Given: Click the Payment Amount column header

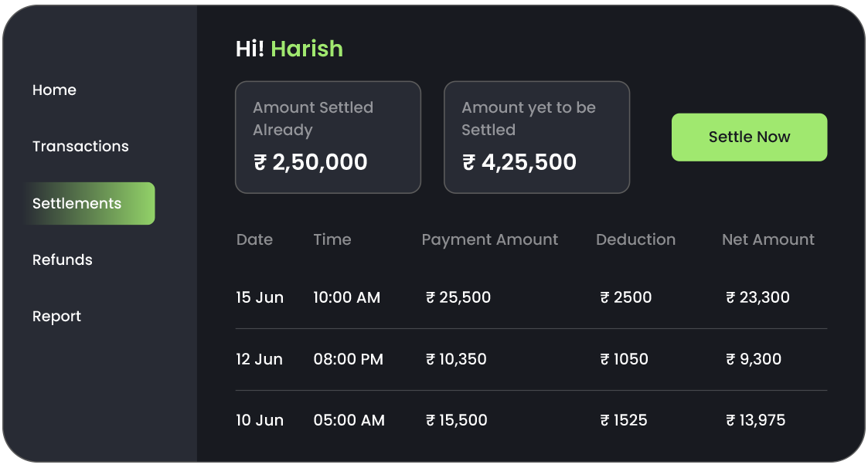Looking at the screenshot, I should (489, 240).
